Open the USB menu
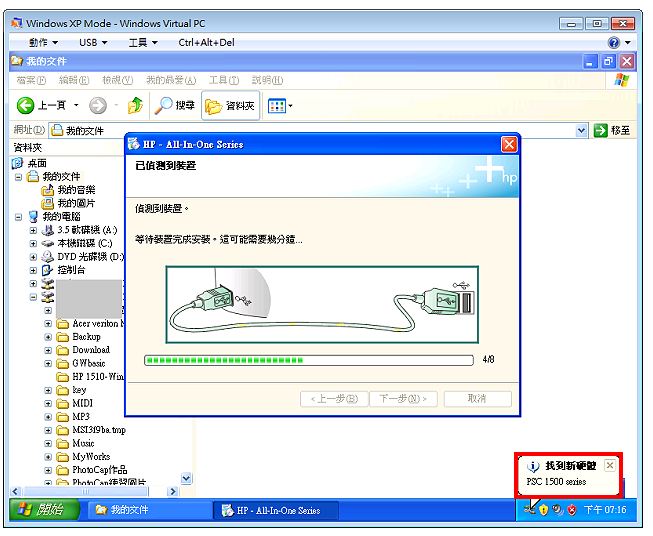Screen dimensions: 653x536 click(93, 42)
